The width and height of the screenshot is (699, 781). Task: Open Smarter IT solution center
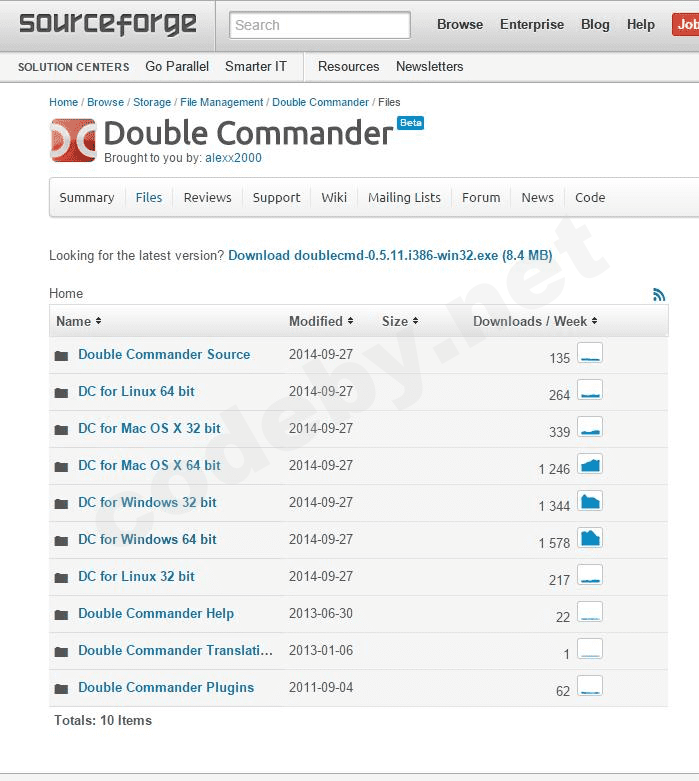point(256,66)
